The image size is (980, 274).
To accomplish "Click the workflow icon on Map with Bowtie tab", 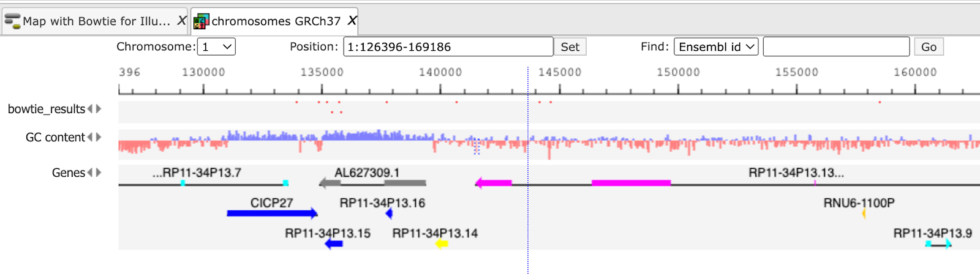I will (12, 21).
